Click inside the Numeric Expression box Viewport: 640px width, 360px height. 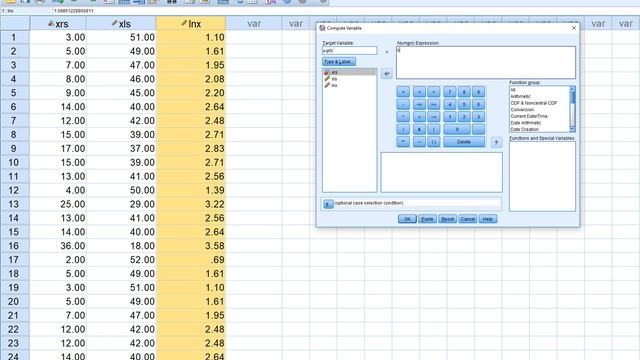tap(486, 62)
